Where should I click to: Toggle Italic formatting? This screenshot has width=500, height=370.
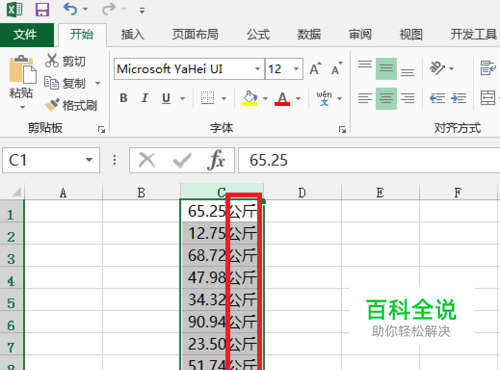pos(145,98)
